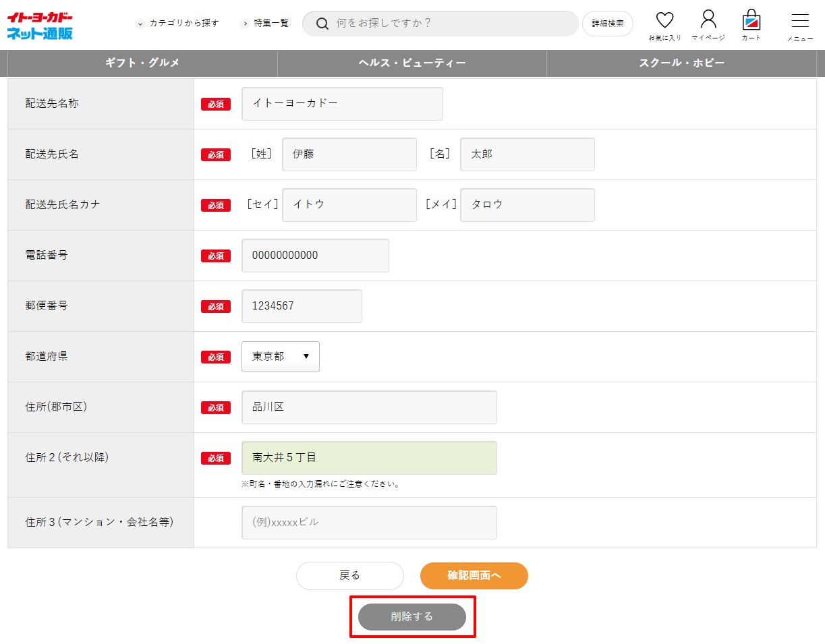Click the 詳細検索 advanced search button
The image size is (825, 644).
(x=607, y=24)
